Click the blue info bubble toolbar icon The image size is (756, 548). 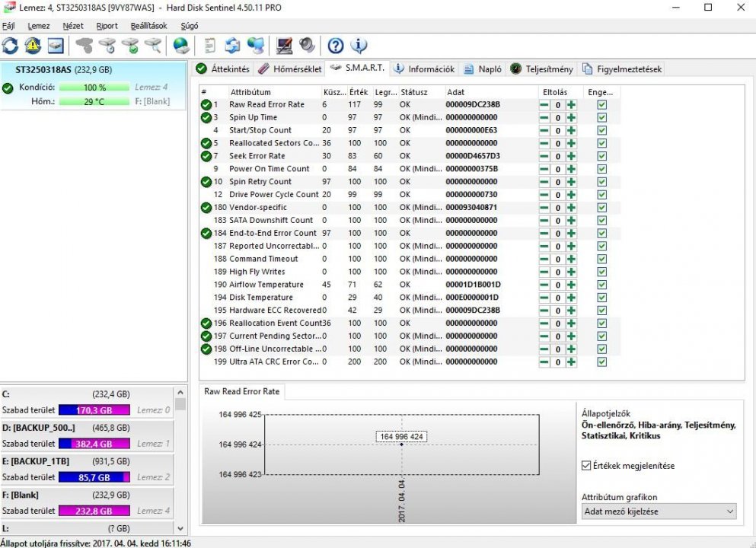click(359, 46)
